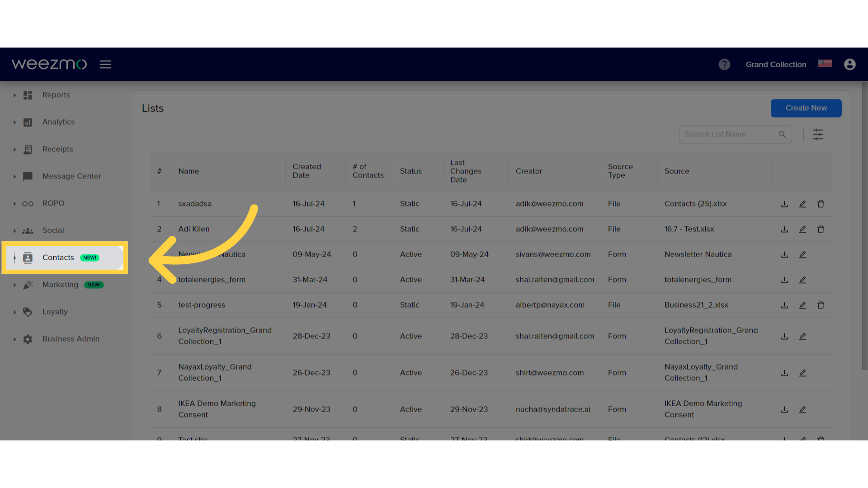The height and width of the screenshot is (488, 868).
Task: Open the hamburger menu next to the Weezmo logo
Action: [105, 65]
